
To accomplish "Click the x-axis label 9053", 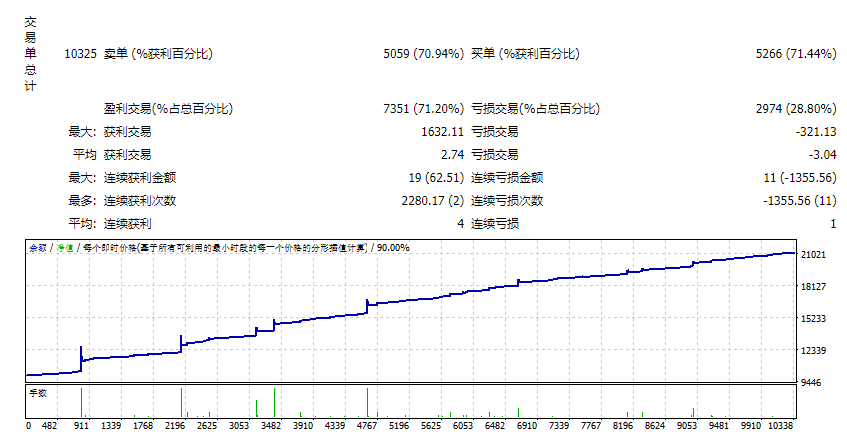I will (x=687, y=426).
